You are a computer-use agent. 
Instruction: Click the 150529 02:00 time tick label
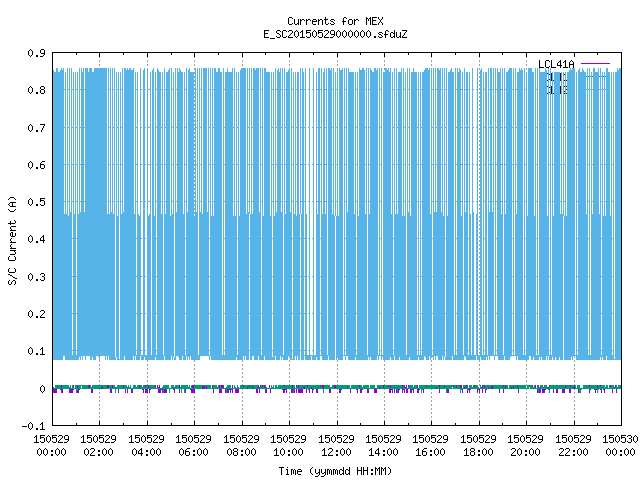[98, 446]
